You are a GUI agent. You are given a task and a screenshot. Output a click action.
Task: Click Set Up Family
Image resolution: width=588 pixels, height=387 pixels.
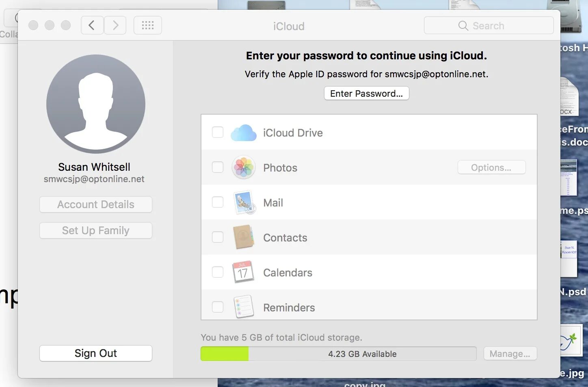pos(96,230)
